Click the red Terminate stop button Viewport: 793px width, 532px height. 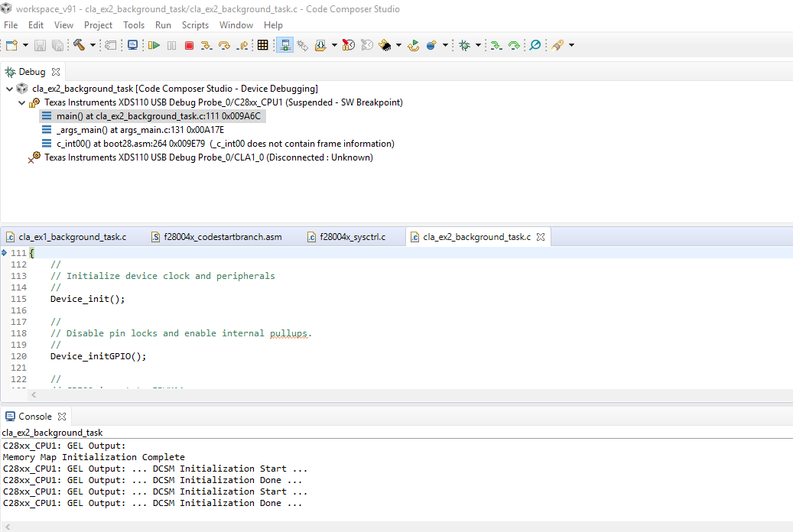click(x=189, y=45)
